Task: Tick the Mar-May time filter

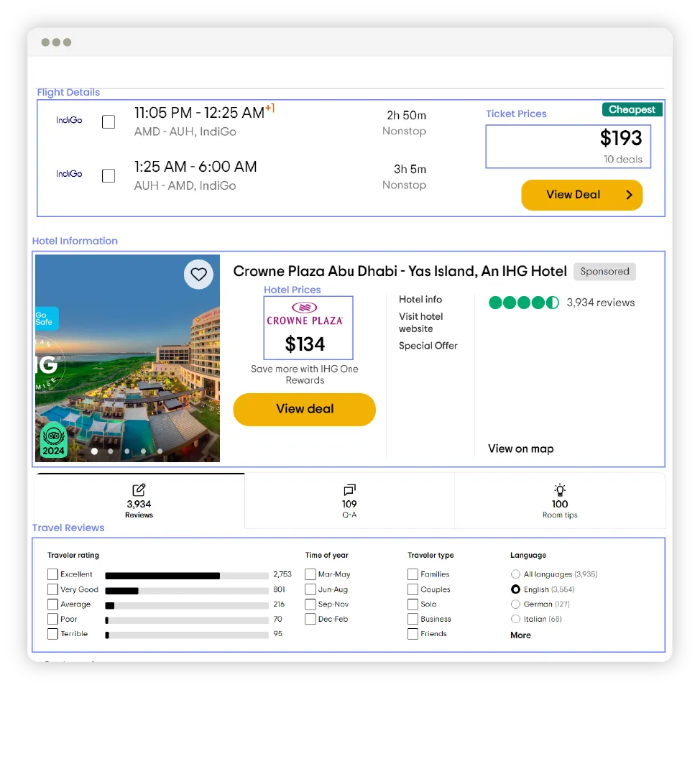Action: [310, 574]
